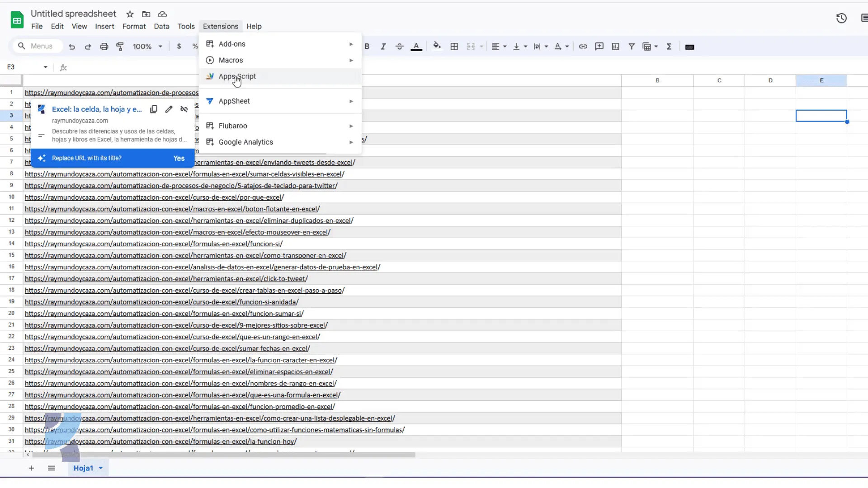Click the add new sheet plus button
The image size is (868, 488).
[x=31, y=468]
